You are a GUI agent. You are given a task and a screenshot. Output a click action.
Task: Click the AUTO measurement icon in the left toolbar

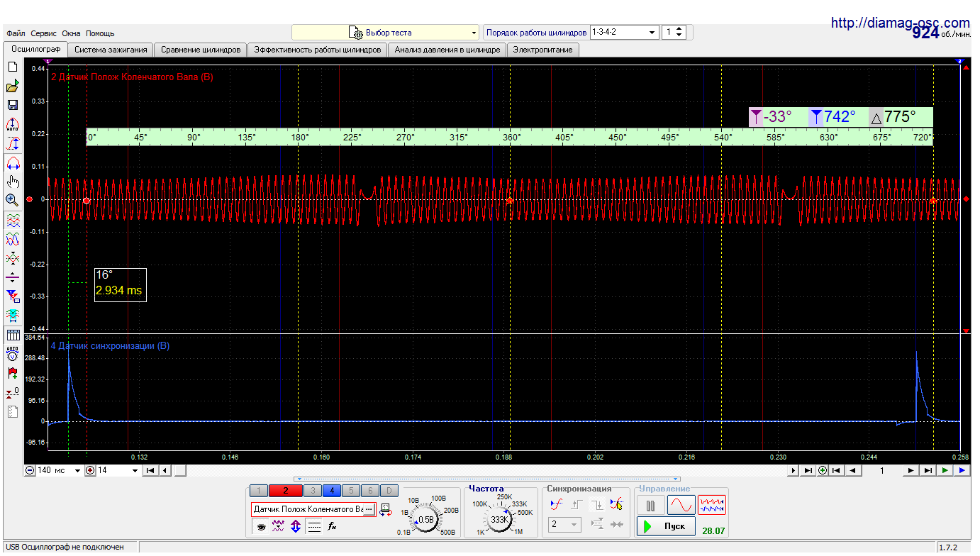pos(12,124)
